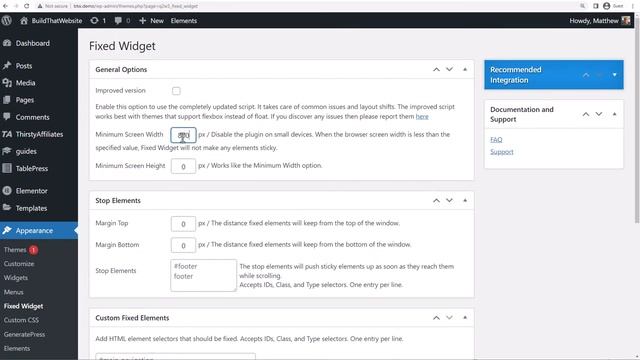
Task: Click the guides flag icon
Action: (7, 151)
